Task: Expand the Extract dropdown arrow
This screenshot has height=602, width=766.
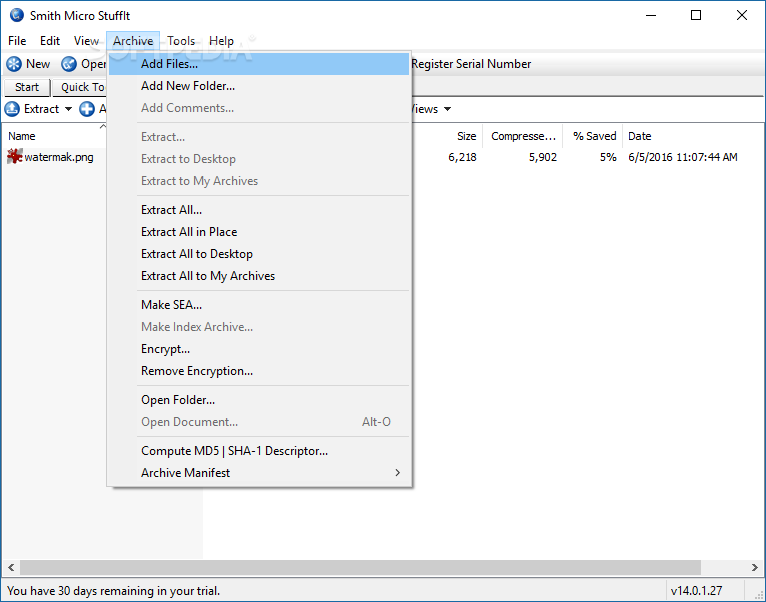Action: pos(68,109)
